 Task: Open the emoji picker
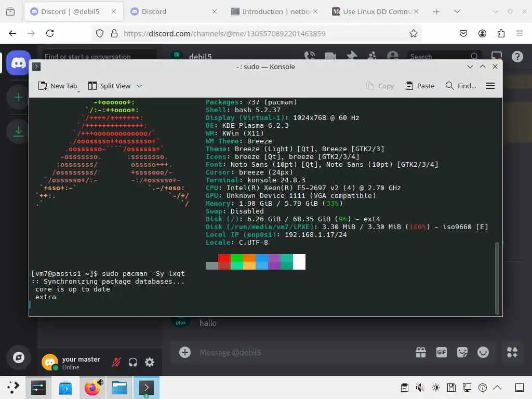(x=483, y=352)
